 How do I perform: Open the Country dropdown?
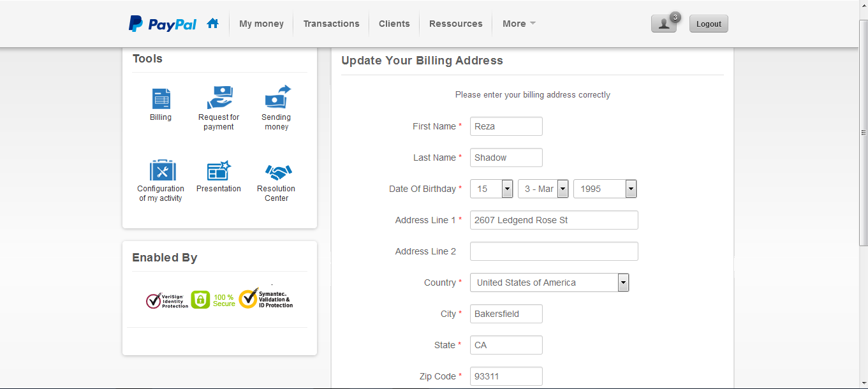pos(550,283)
